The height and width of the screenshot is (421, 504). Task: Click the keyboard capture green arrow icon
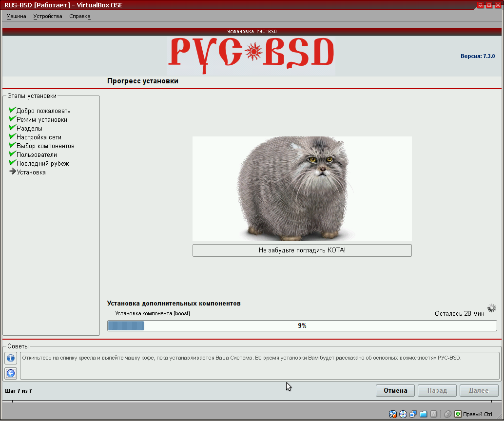tap(458, 414)
